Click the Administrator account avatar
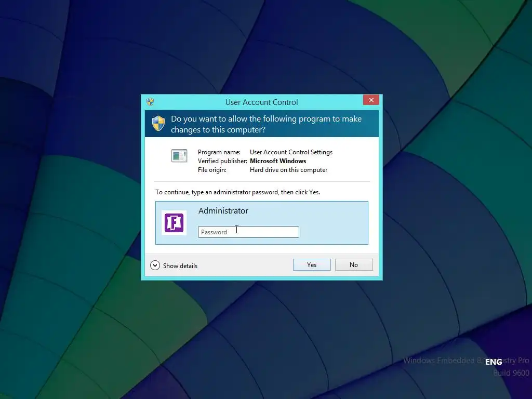The height and width of the screenshot is (399, 532). tap(174, 223)
